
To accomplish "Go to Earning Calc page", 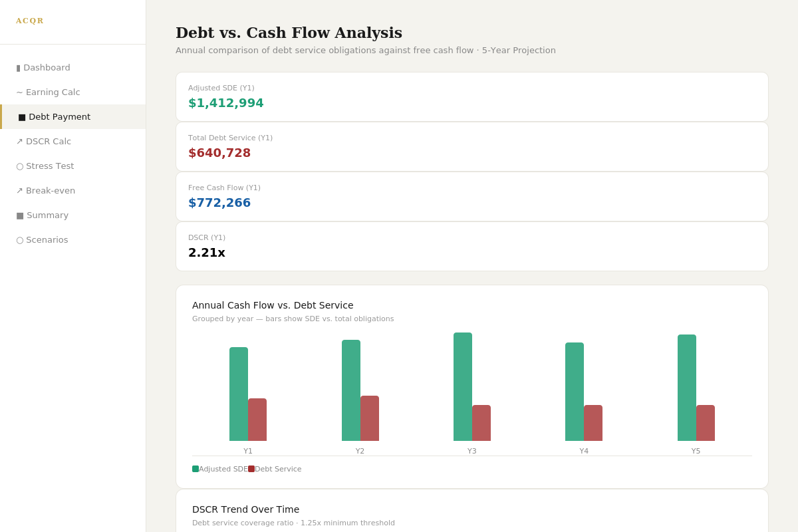I will click(x=73, y=92).
